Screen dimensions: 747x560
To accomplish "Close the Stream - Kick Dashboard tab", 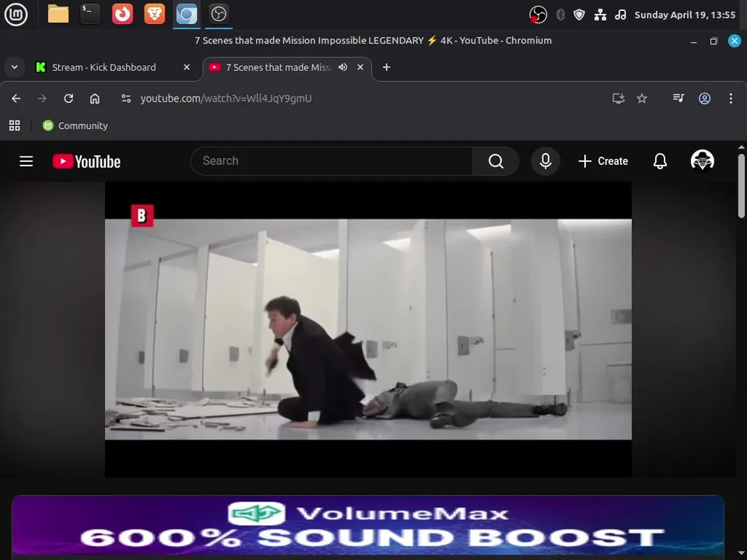I will [x=187, y=67].
